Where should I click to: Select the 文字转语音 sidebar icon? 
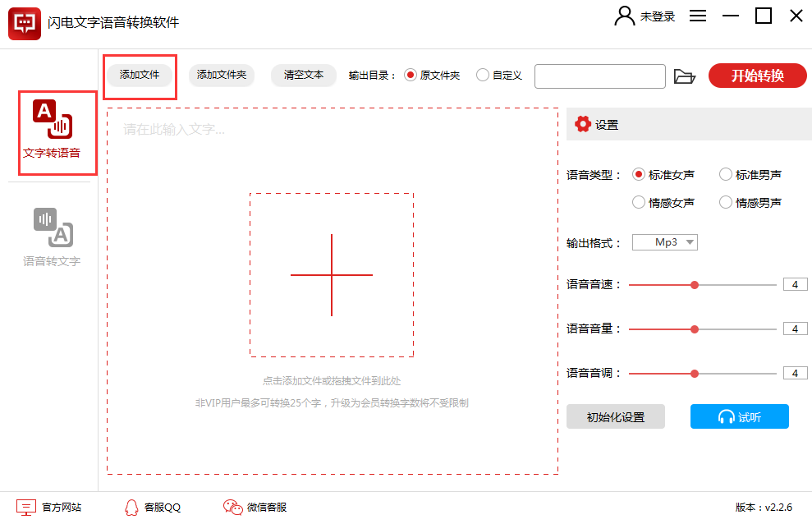57,133
